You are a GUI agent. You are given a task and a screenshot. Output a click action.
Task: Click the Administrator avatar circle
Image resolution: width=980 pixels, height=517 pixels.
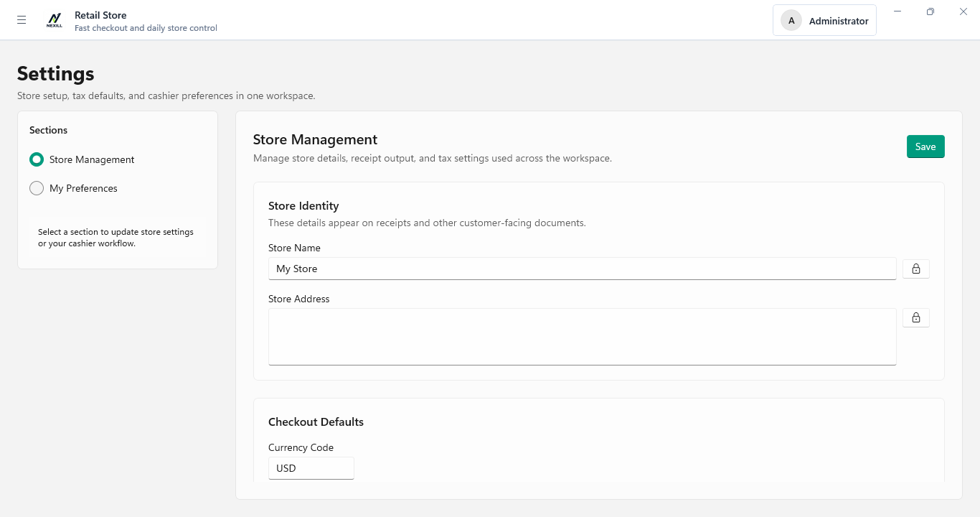click(791, 21)
